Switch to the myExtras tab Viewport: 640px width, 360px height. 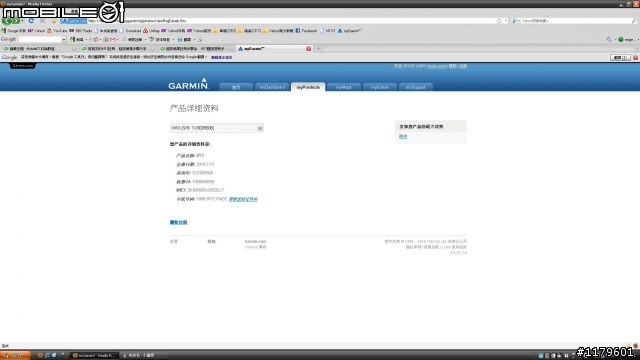point(380,87)
